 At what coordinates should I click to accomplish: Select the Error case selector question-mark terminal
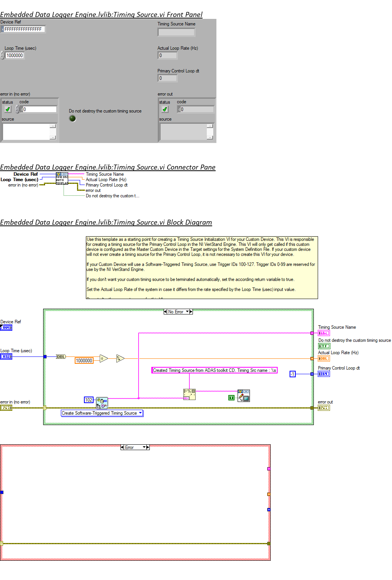[x=2, y=543]
